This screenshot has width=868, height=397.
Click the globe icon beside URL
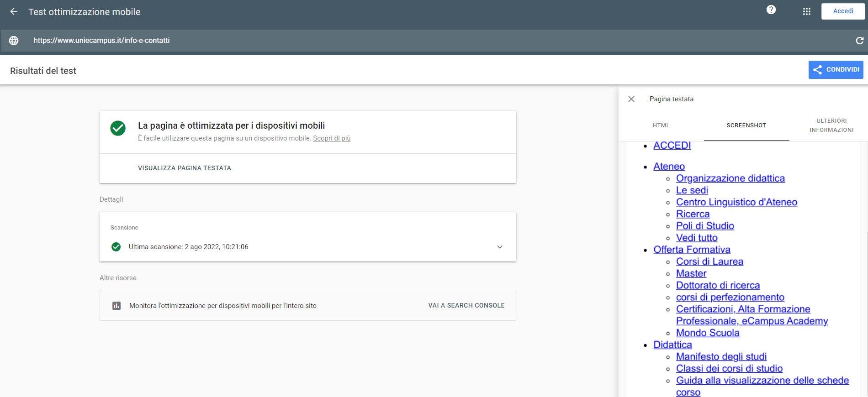click(x=14, y=41)
